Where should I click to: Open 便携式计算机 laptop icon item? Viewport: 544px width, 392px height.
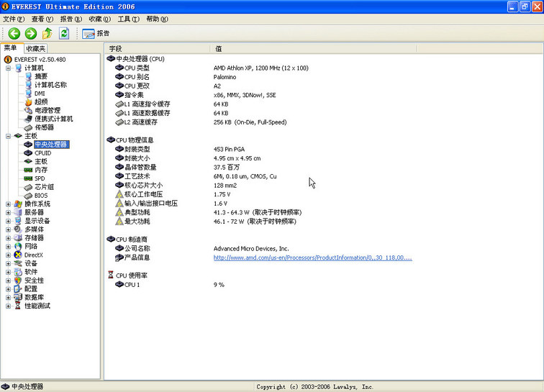point(29,119)
